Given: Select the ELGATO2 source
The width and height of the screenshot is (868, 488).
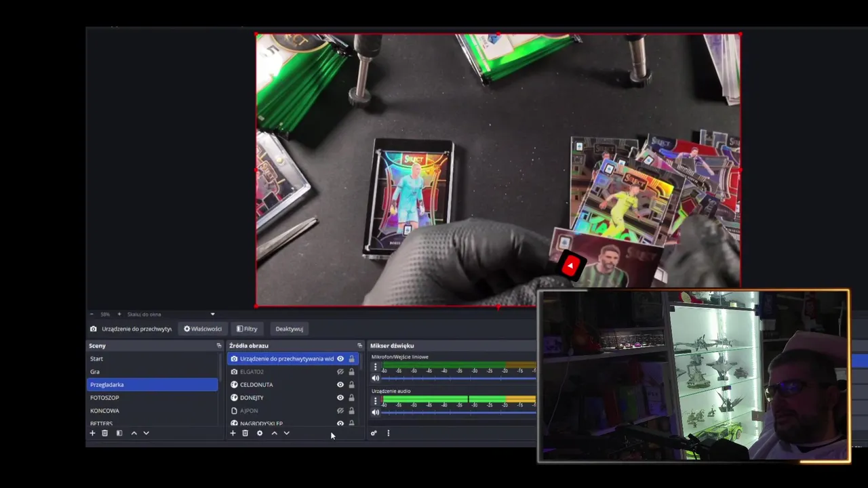Looking at the screenshot, I should pos(293,371).
